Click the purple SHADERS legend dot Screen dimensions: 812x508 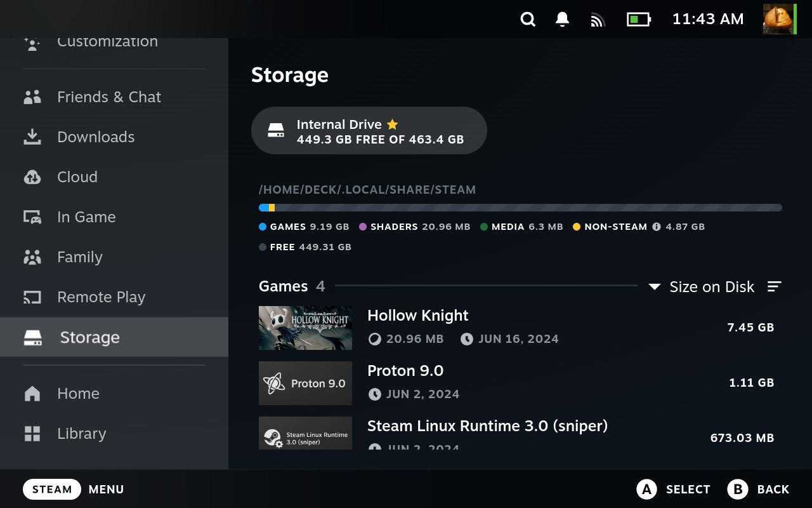[363, 227]
